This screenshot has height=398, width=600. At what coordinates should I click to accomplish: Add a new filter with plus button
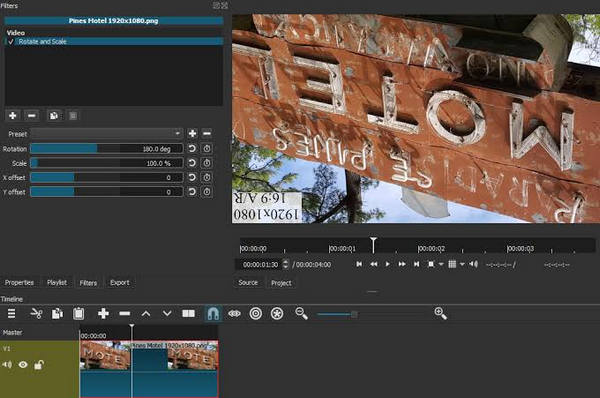click(13, 115)
